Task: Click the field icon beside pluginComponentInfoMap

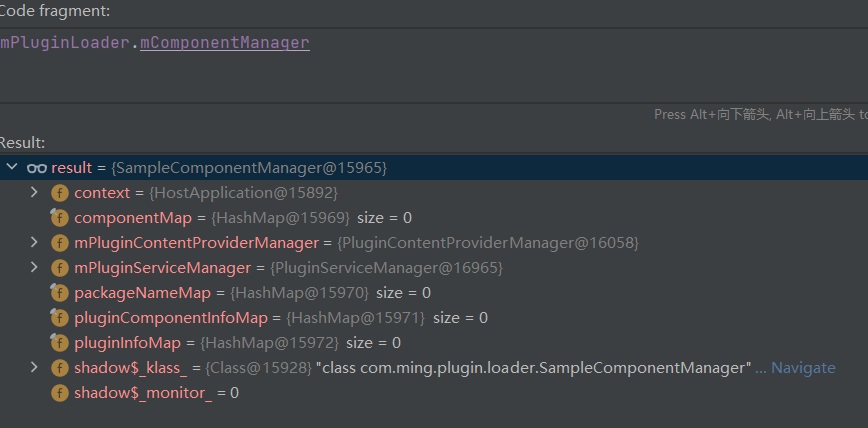Action: pos(60,318)
